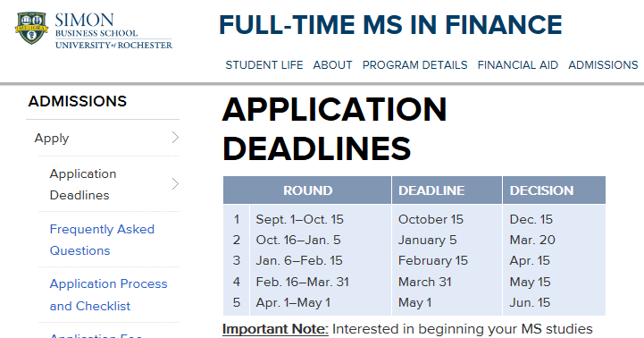Click the Full-Time MS in Finance title
The image size is (644, 338).
(x=390, y=25)
